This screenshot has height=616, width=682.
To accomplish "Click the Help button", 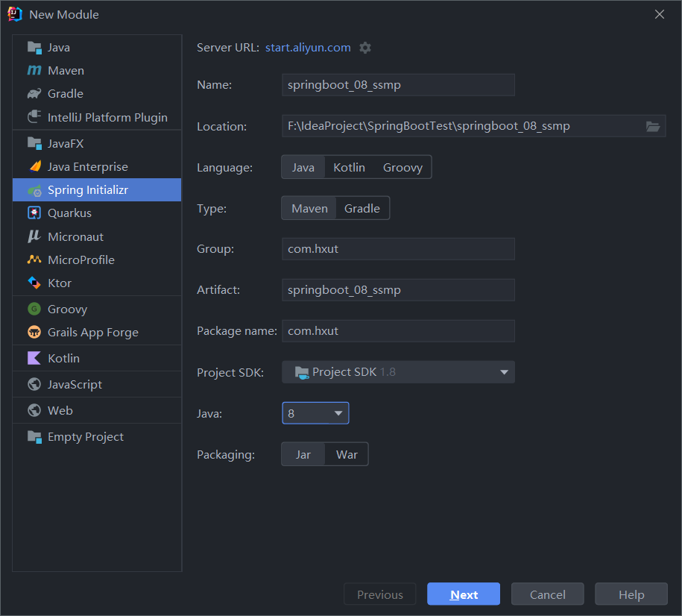I will [631, 594].
